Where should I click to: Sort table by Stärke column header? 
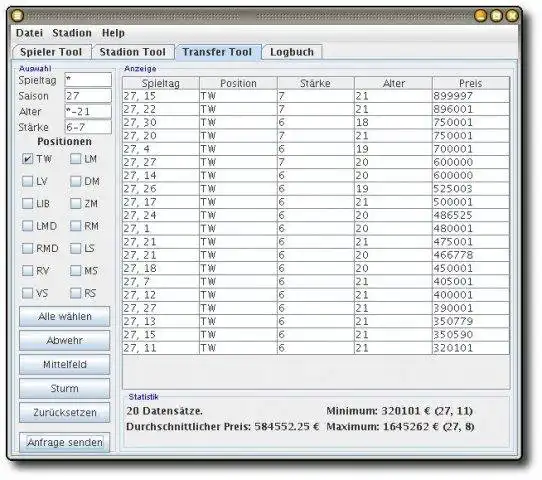click(x=316, y=83)
